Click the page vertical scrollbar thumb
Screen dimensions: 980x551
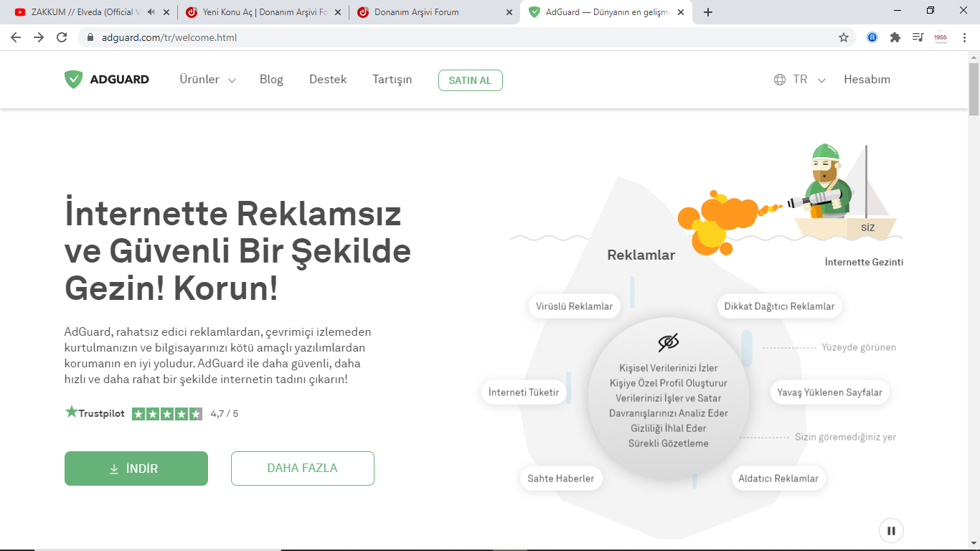point(974,89)
